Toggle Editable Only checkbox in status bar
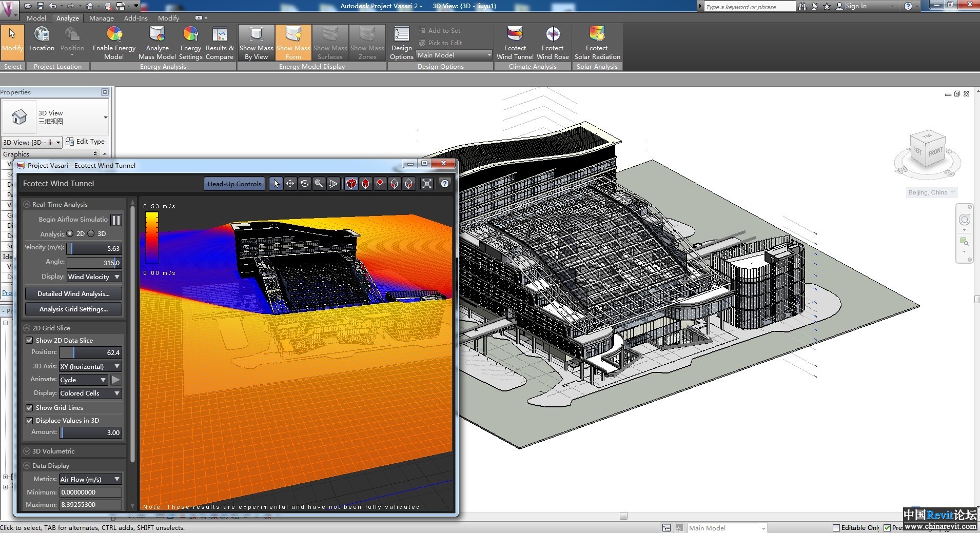 tap(836, 527)
